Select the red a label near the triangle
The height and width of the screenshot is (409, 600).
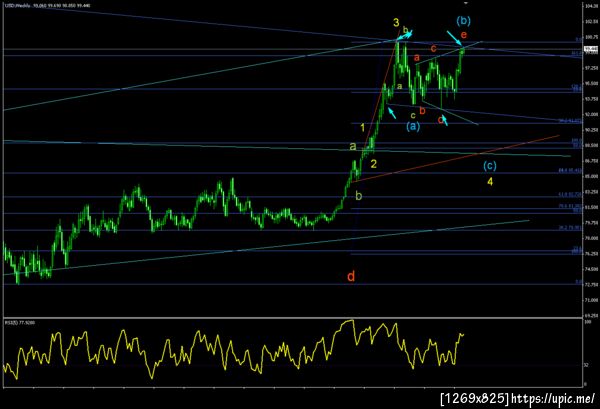(x=417, y=58)
